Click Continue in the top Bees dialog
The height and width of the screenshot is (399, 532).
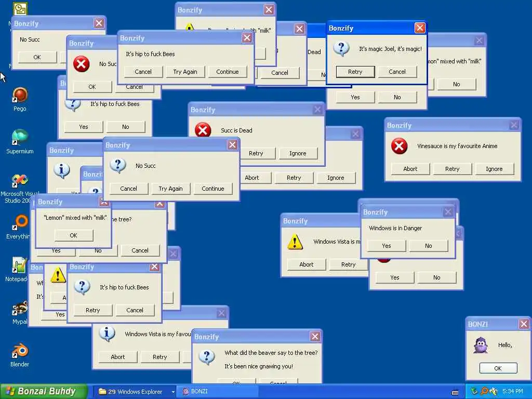pos(228,72)
